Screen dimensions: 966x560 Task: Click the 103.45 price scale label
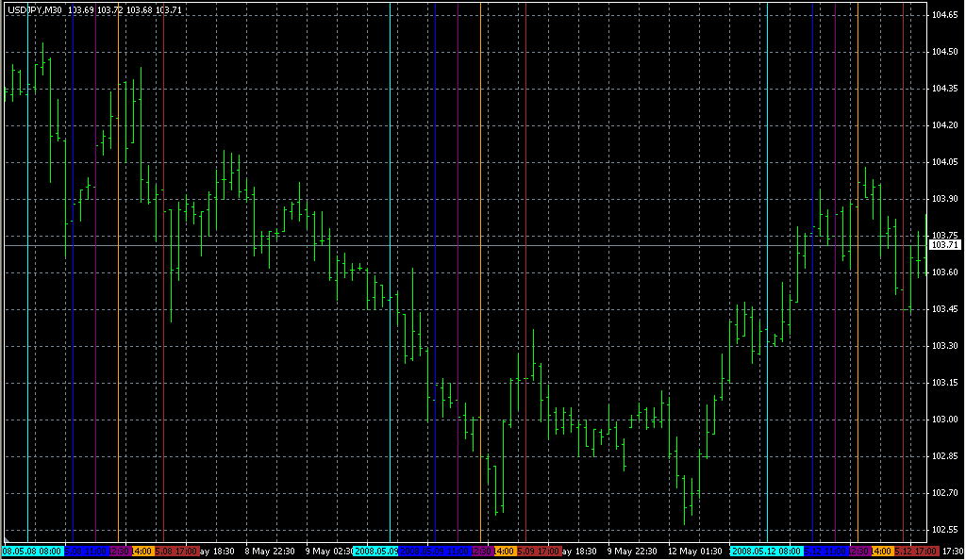944,309
